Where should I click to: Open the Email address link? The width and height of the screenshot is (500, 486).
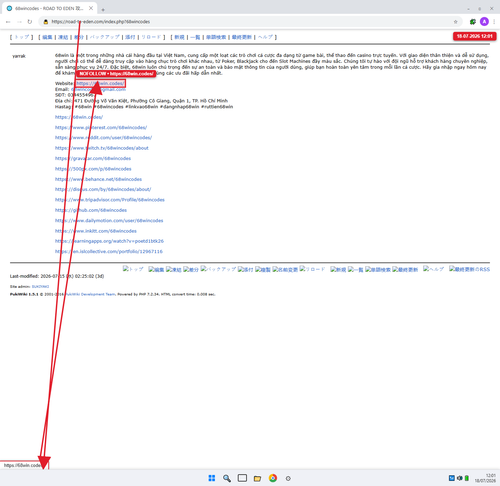point(98,89)
